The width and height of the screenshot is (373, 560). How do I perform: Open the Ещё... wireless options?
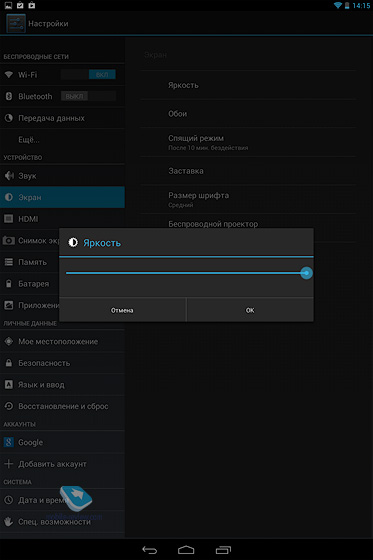pos(62,139)
